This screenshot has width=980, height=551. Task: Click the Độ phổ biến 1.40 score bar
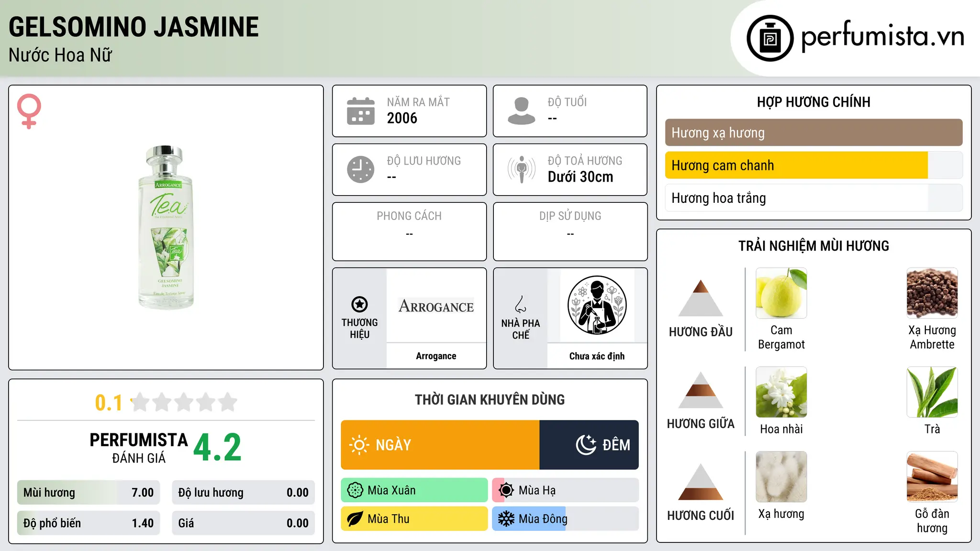pyautogui.click(x=89, y=523)
